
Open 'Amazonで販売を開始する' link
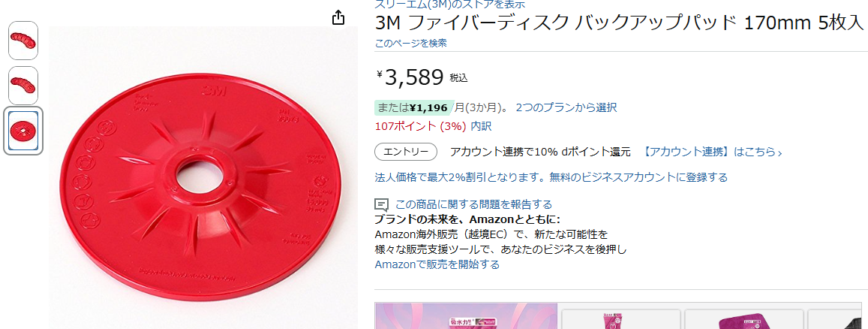point(437,264)
